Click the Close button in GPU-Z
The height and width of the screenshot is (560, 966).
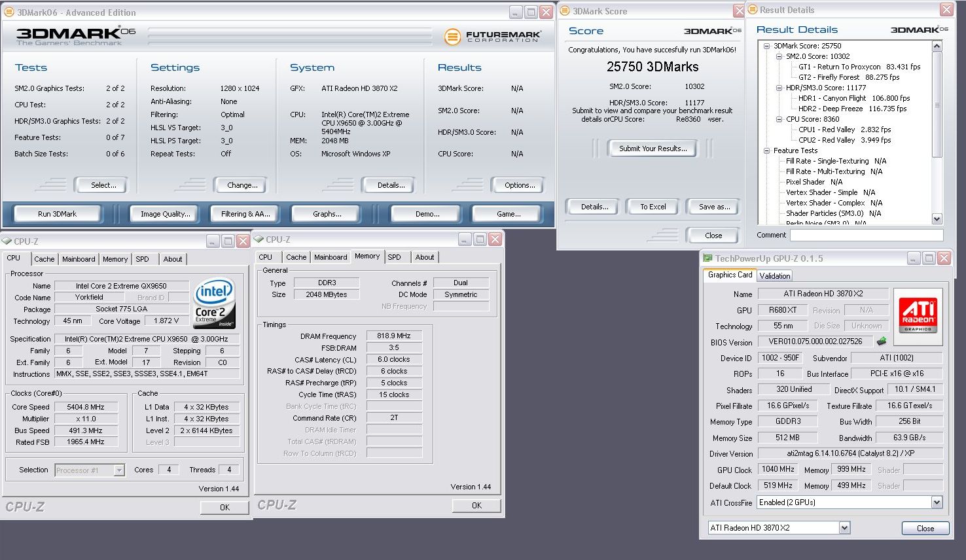pos(925,529)
